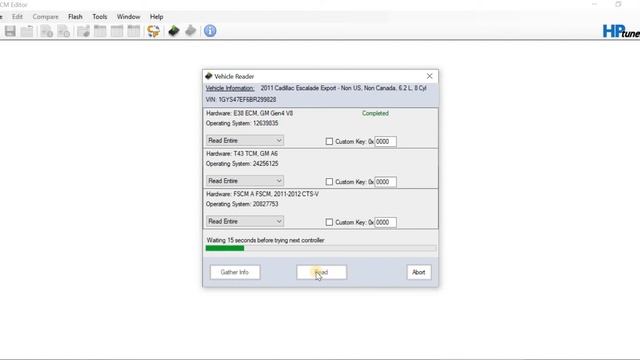This screenshot has height=360, width=640.
Task: Open Read Entire dropdown for T43 TCM
Action: (x=244, y=181)
